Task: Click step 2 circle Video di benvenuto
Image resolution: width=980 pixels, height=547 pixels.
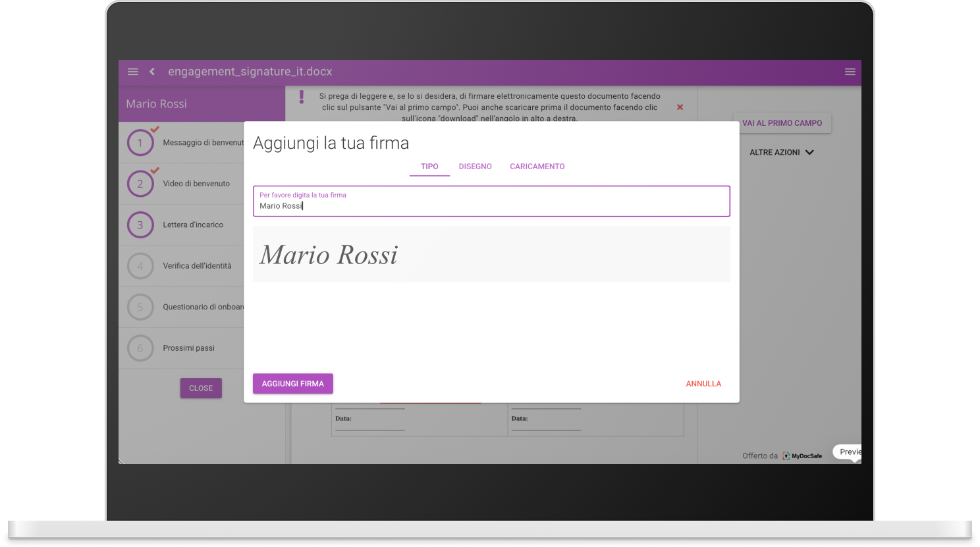Action: tap(140, 184)
